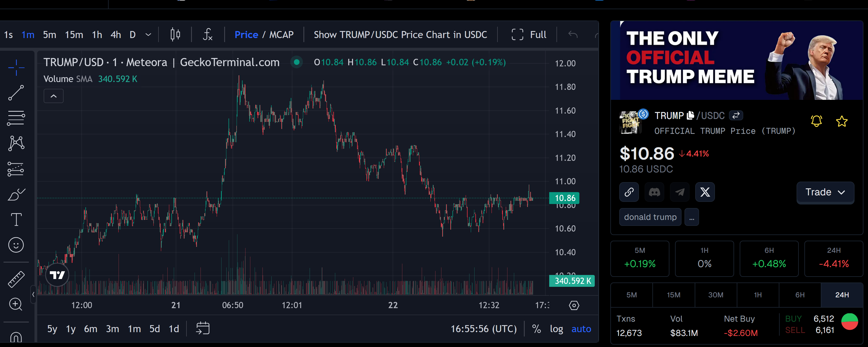Open the candlestick chart type selector
Viewport: 868px width, 347px height.
click(x=175, y=35)
